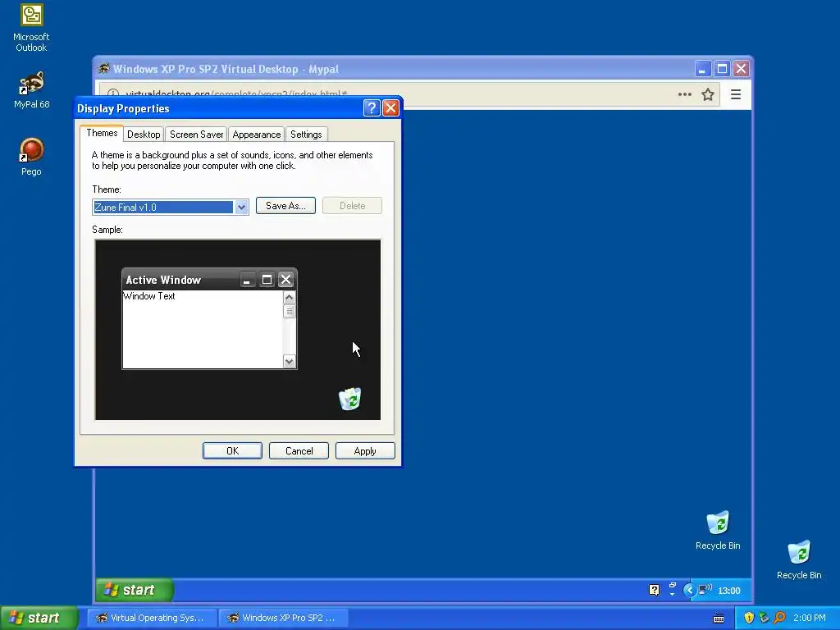This screenshot has height=630, width=840.
Task: Click the Zune Final v1.0 theme field
Action: (x=163, y=208)
